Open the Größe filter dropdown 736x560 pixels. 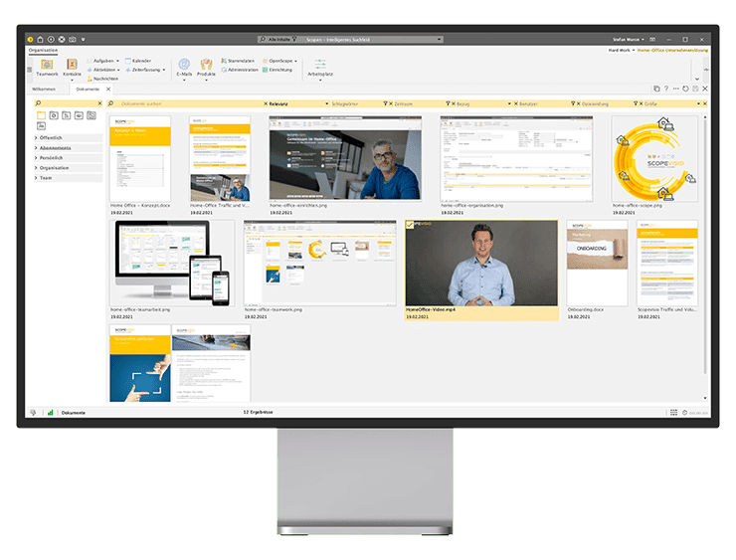point(698,103)
